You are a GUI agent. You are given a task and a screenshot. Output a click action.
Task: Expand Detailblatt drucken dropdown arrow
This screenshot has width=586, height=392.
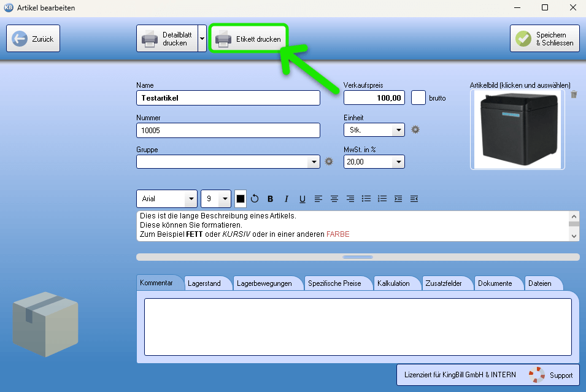pos(202,39)
